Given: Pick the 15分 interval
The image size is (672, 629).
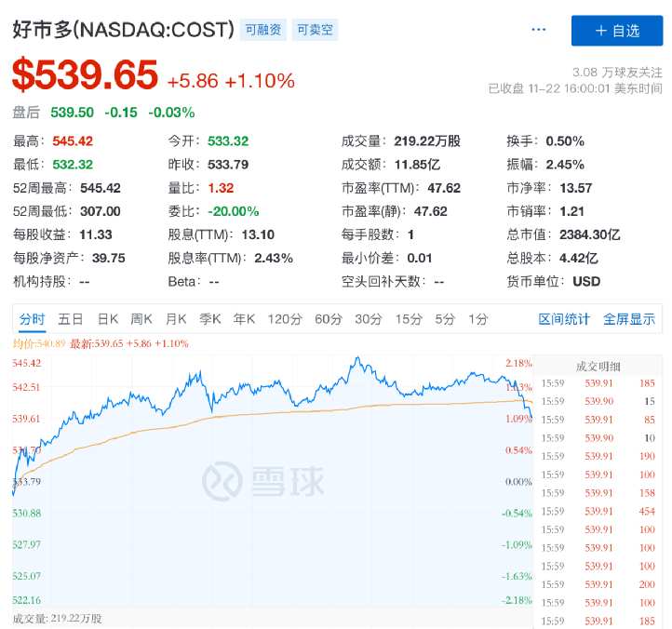Looking at the screenshot, I should [409, 319].
